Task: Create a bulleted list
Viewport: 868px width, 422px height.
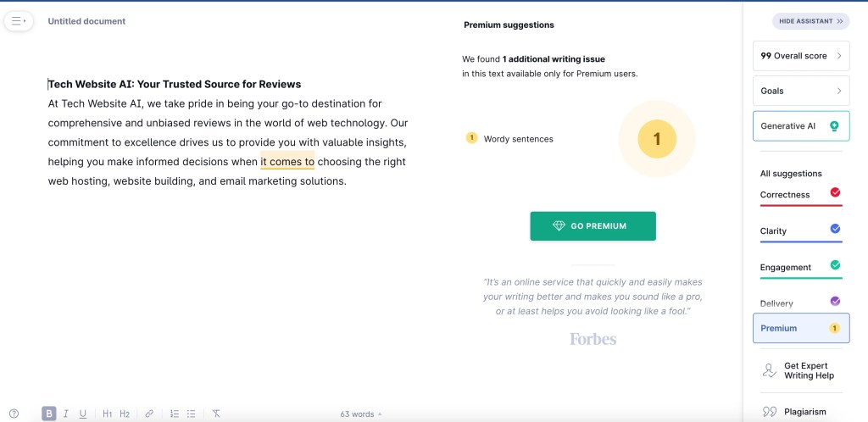Action: (x=192, y=414)
